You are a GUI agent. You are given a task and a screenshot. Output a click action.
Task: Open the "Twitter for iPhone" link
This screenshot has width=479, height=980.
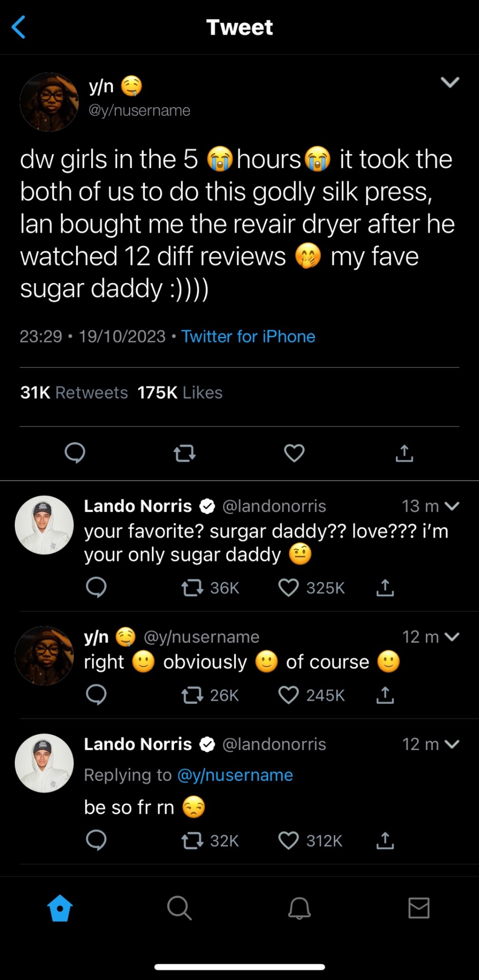pos(248,336)
